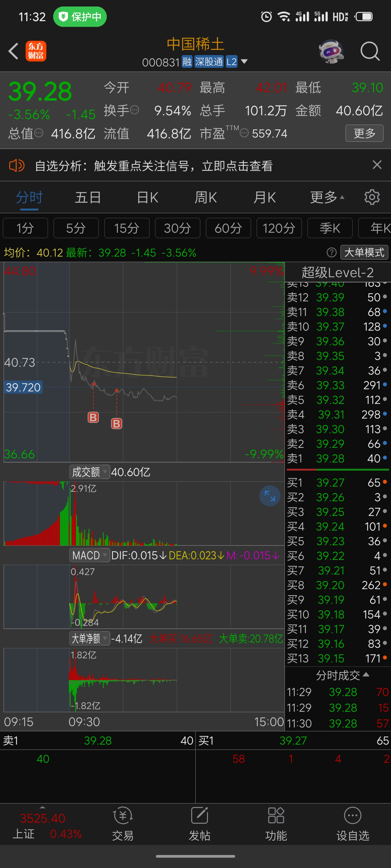Tap the search magnifier icon
The image size is (391, 868).
370,51
